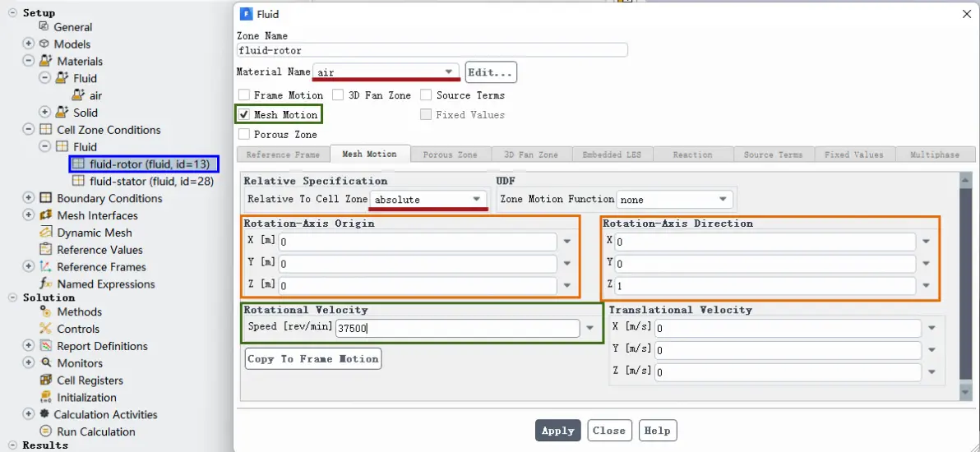Click the Run Calculation icon
The height and width of the screenshot is (452, 980).
point(45,431)
